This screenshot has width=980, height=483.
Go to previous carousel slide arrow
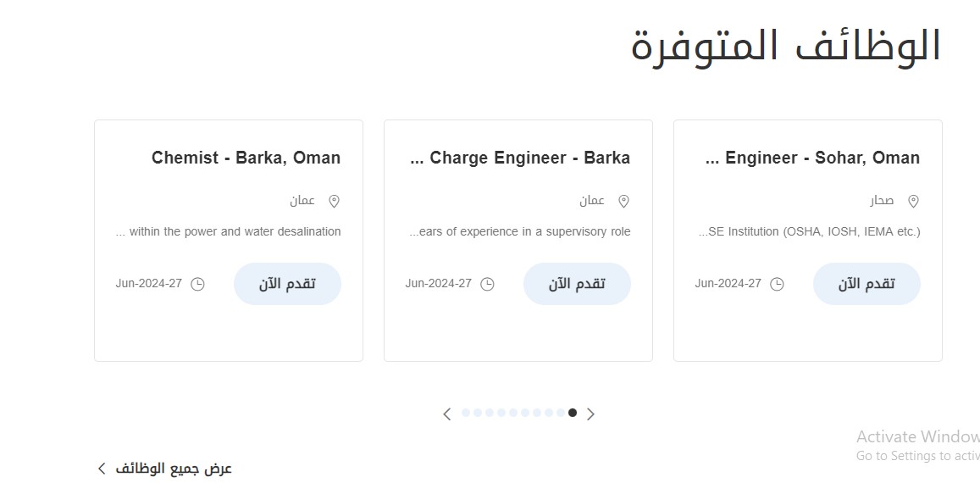point(447,414)
